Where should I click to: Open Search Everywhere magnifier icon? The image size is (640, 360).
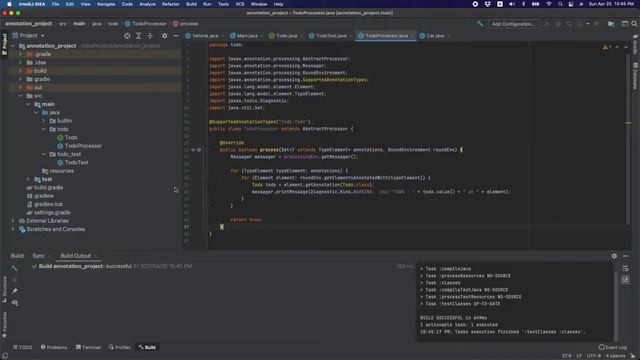click(x=634, y=24)
